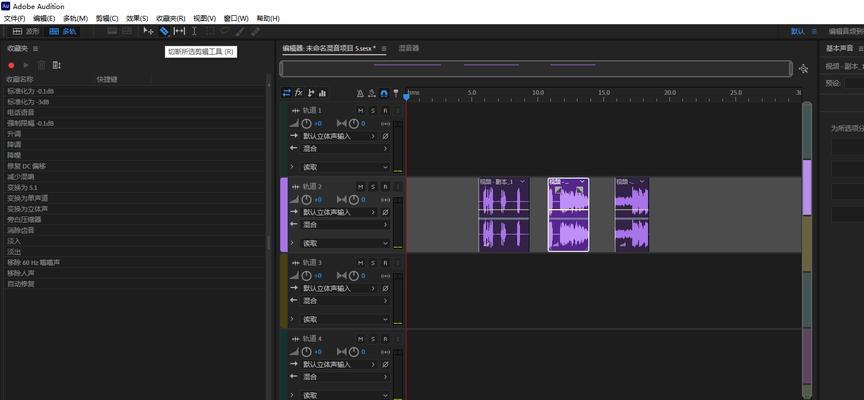
Task: Switch to 波形 waveform view
Action: point(26,31)
